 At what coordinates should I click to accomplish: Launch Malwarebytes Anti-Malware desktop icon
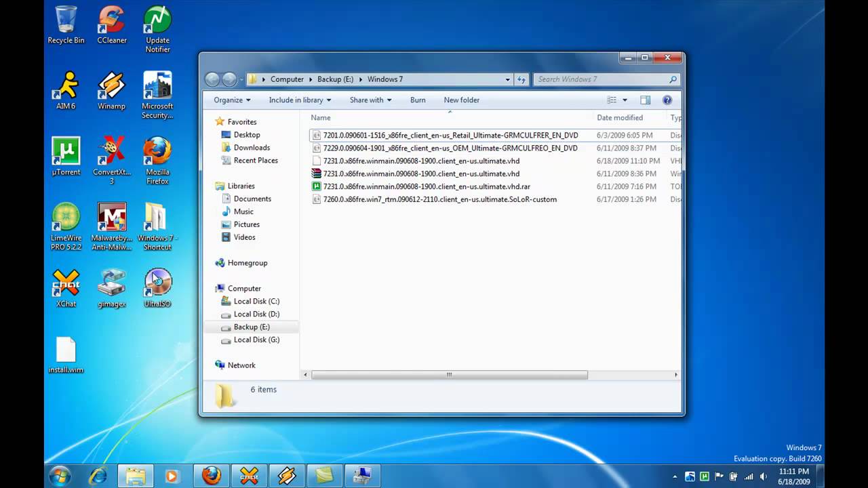111,227
